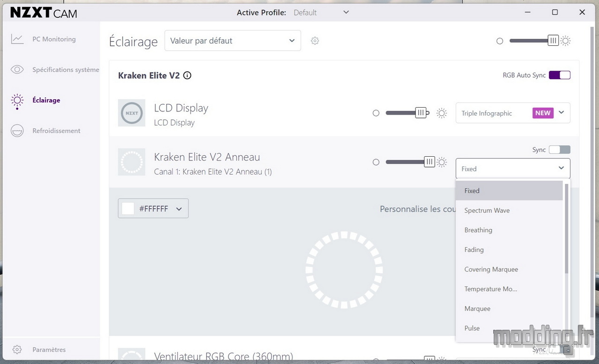Open the Refroidissement page
The image size is (599, 364).
click(56, 131)
